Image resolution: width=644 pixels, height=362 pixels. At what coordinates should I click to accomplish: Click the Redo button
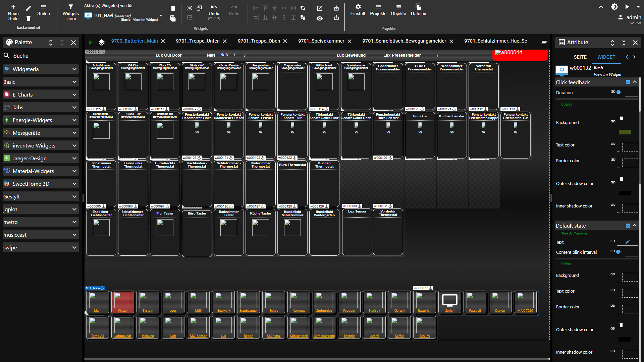(234, 10)
